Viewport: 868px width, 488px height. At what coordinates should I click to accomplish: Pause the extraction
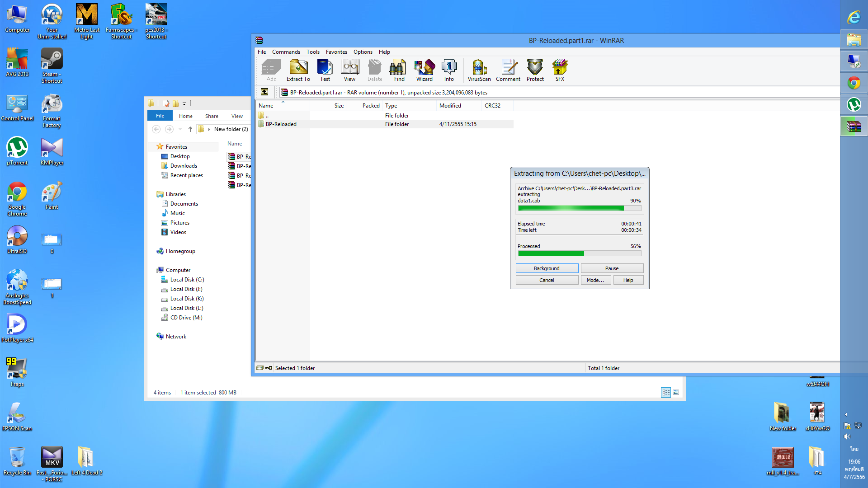tap(612, 268)
